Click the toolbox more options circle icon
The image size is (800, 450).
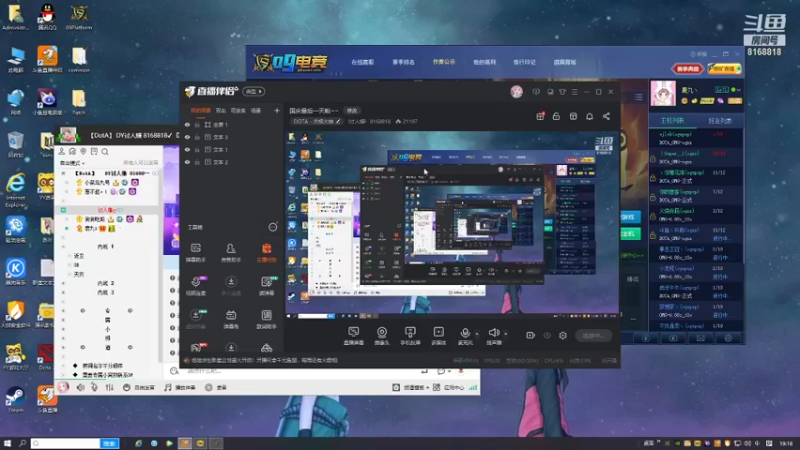point(273,227)
